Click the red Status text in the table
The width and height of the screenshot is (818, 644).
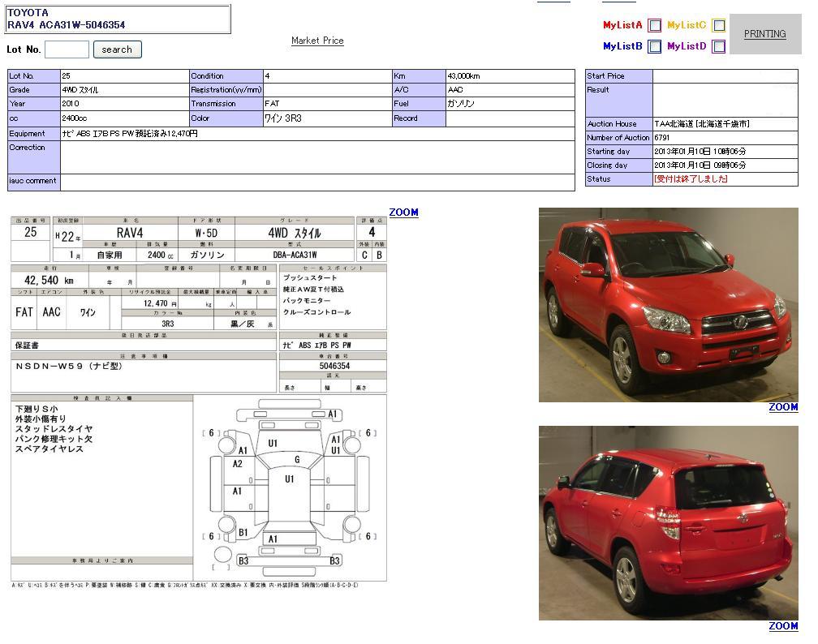point(691,179)
